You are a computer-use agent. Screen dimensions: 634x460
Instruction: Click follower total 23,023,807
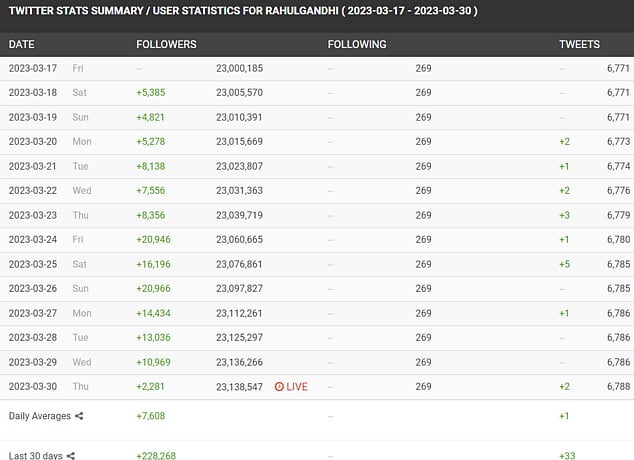(239, 166)
